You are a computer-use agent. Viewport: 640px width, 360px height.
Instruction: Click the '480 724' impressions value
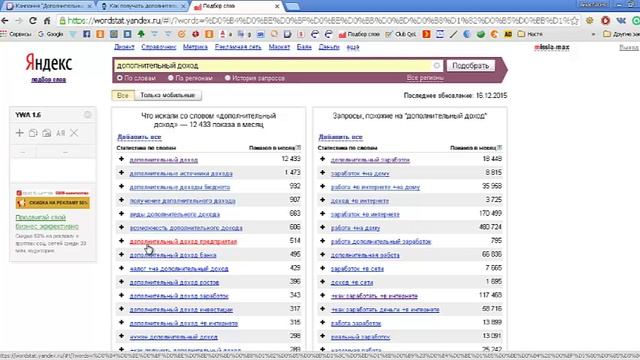point(490,227)
